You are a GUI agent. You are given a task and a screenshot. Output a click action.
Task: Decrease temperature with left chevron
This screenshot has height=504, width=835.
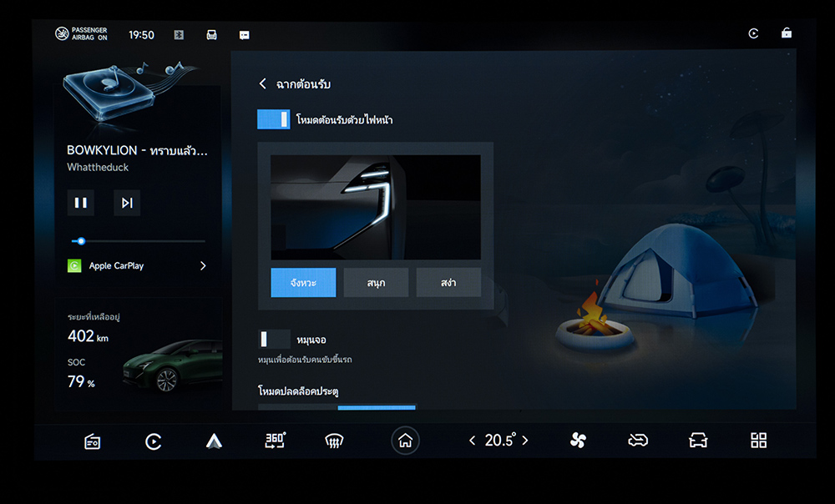click(472, 441)
